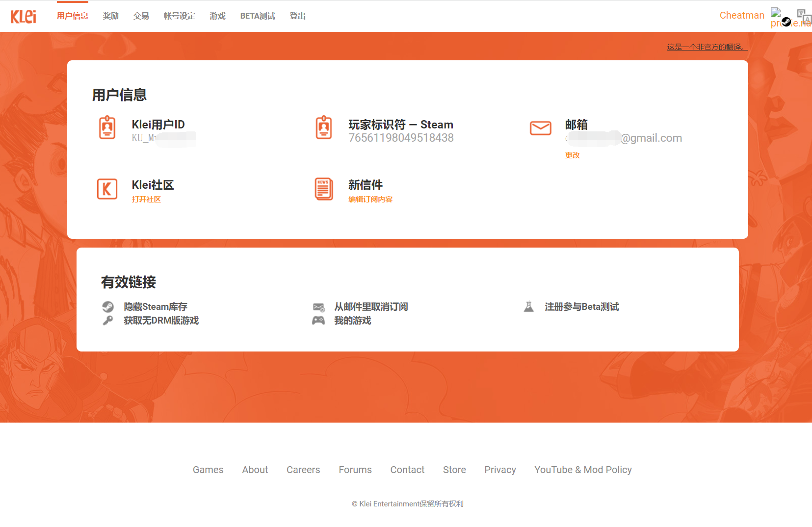Click the gamepad icon beside 我的游戏
812x527 pixels.
(318, 321)
